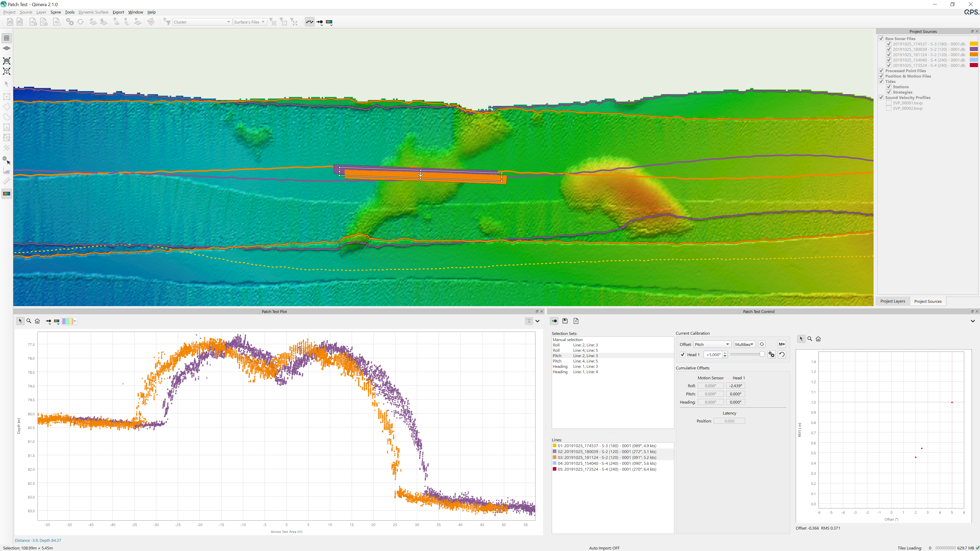Select line 05: 20191025_173524 in the Lines list

[x=607, y=469]
